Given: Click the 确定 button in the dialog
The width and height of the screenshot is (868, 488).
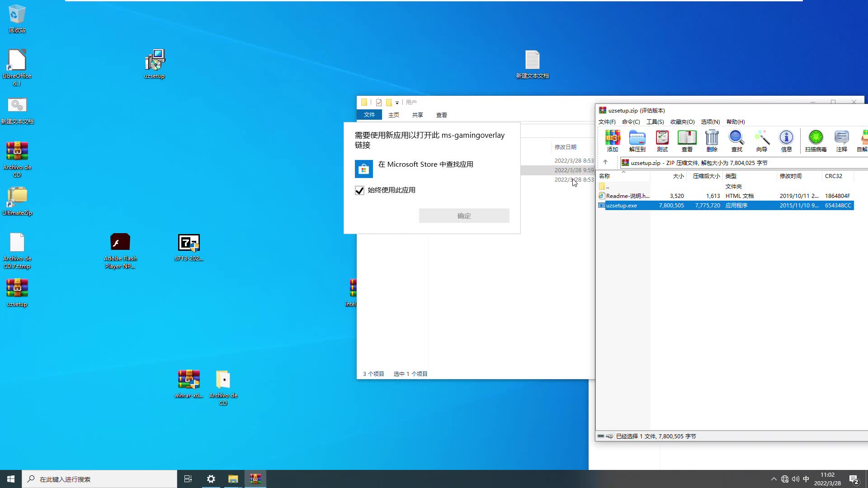Looking at the screenshot, I should pyautogui.click(x=464, y=216).
